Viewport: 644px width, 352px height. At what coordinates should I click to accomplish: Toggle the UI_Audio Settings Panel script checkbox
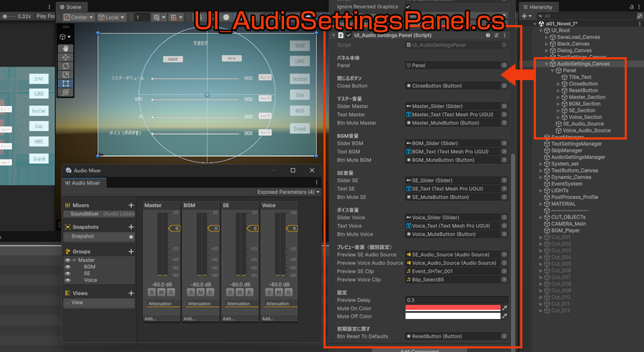(x=348, y=35)
